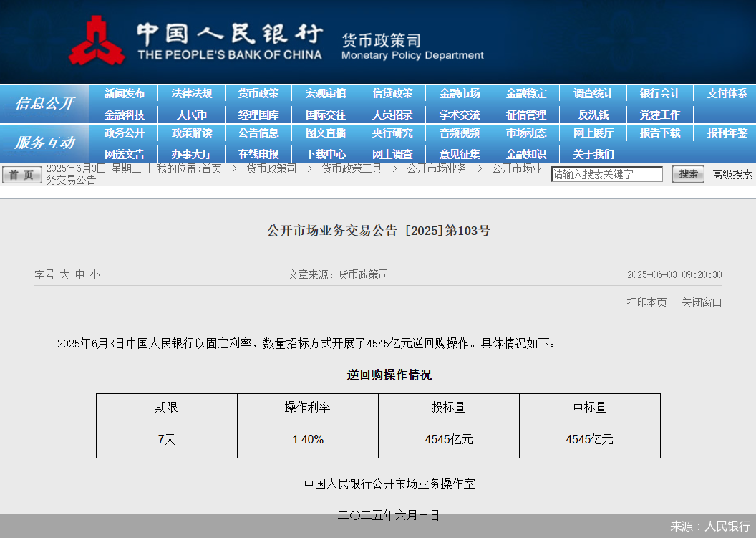
Task: Open the 信息公开 section header
Action: 44,104
